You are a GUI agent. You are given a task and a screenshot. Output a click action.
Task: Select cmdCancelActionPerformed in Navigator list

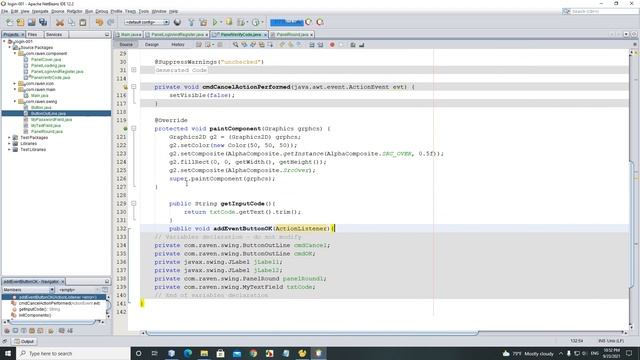[x=59, y=303]
